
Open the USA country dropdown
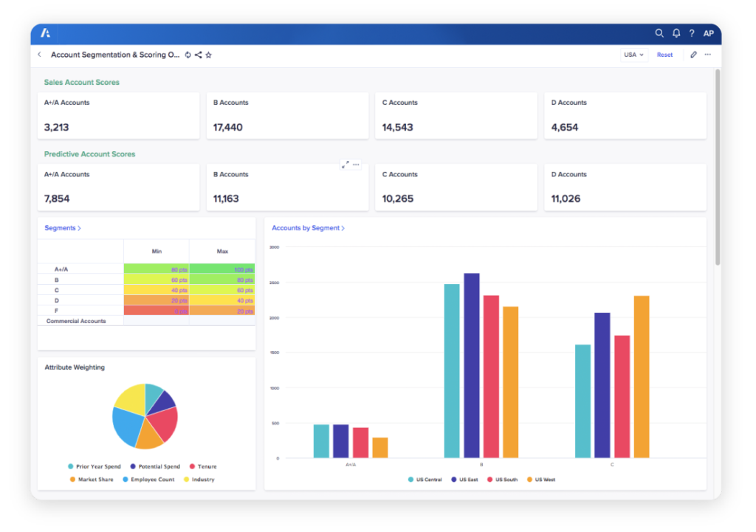click(x=633, y=55)
